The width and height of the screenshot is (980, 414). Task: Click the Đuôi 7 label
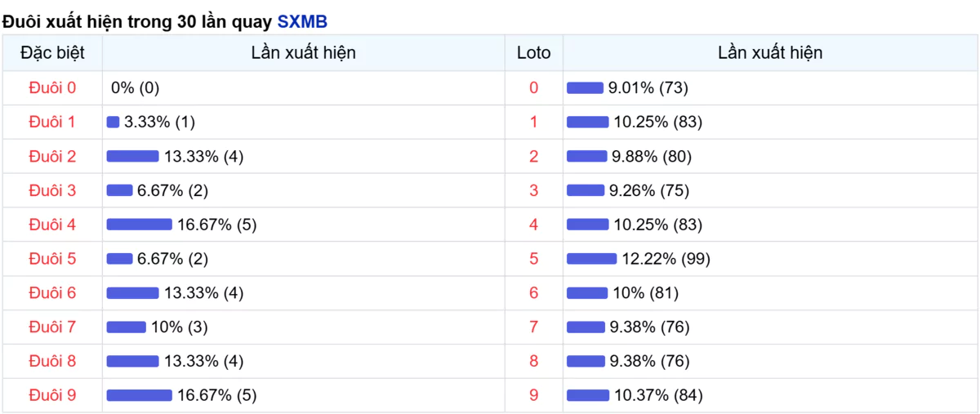[x=52, y=327]
